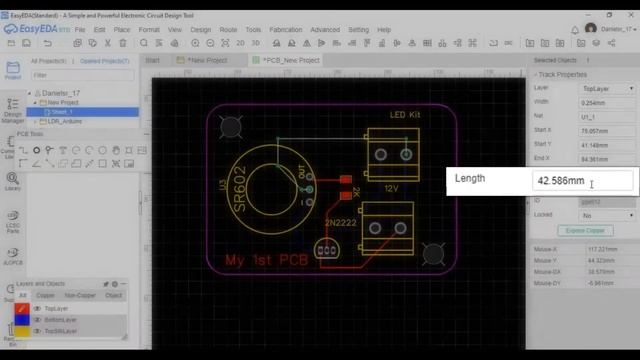The image size is (640, 360).
Task: Click the Zoom Out toolbar icon
Action: 210,43
